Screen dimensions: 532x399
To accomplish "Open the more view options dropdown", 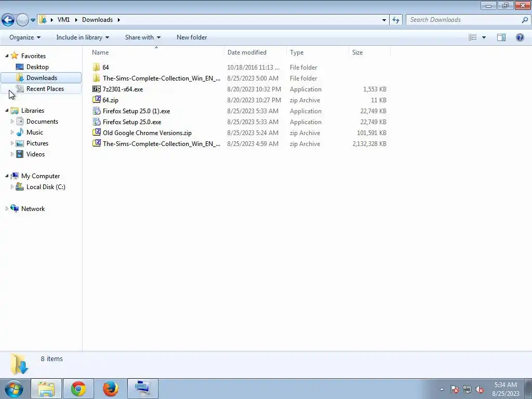I will [x=484, y=37].
